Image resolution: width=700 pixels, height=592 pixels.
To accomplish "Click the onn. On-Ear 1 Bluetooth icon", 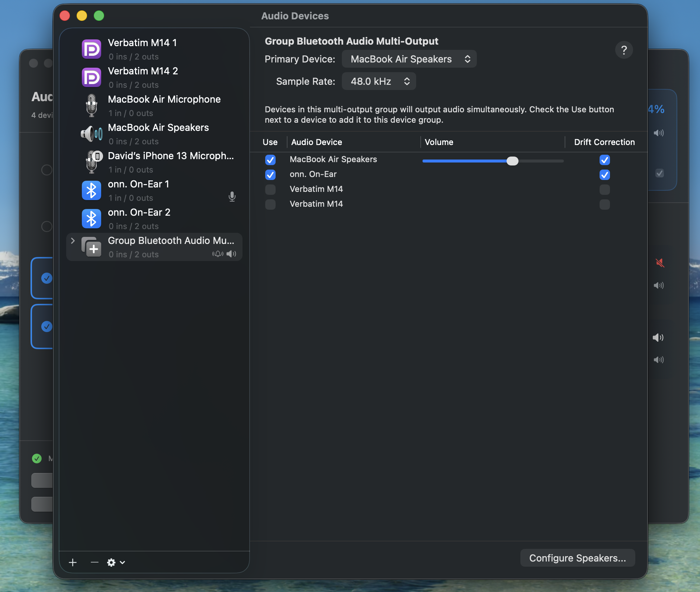I will click(91, 190).
